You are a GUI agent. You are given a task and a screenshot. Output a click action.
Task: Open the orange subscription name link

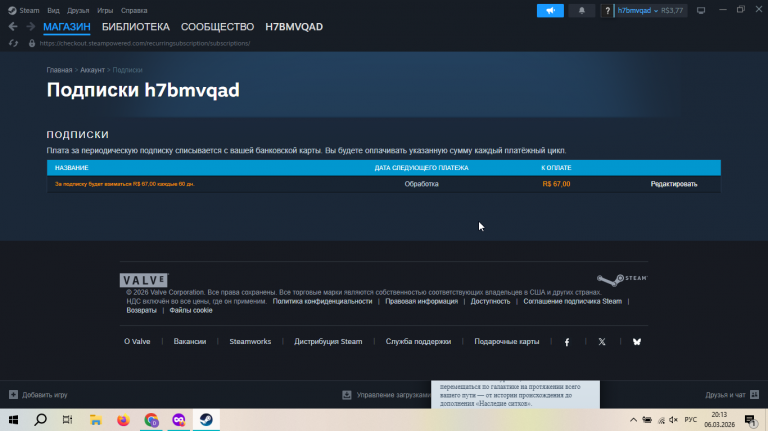[124, 184]
